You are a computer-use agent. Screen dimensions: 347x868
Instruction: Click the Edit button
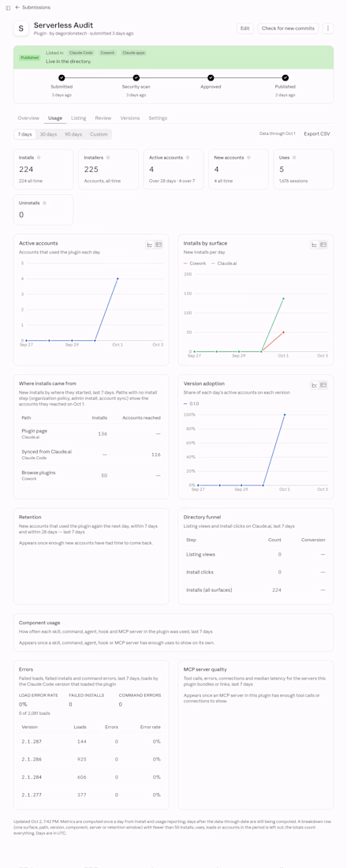click(x=245, y=28)
